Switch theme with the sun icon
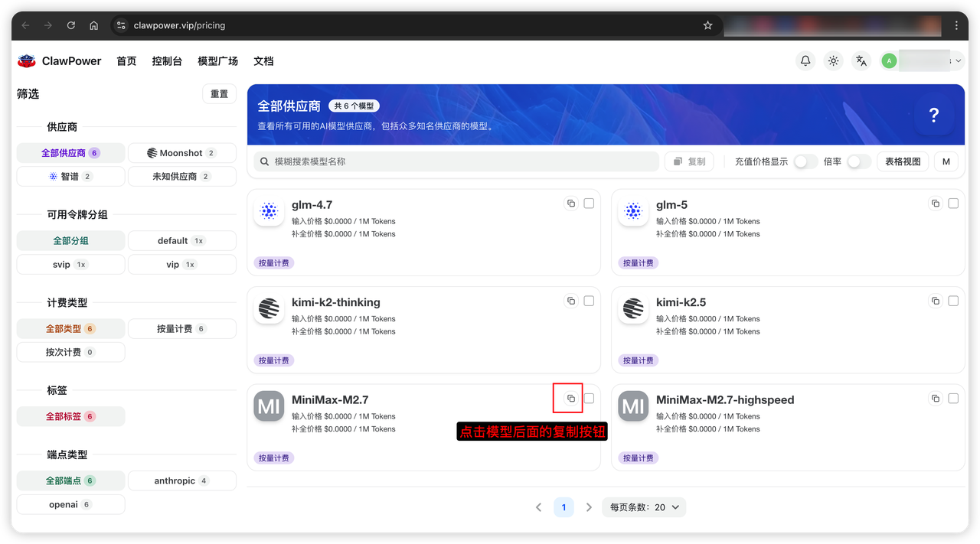The width and height of the screenshot is (980, 544). [x=833, y=61]
